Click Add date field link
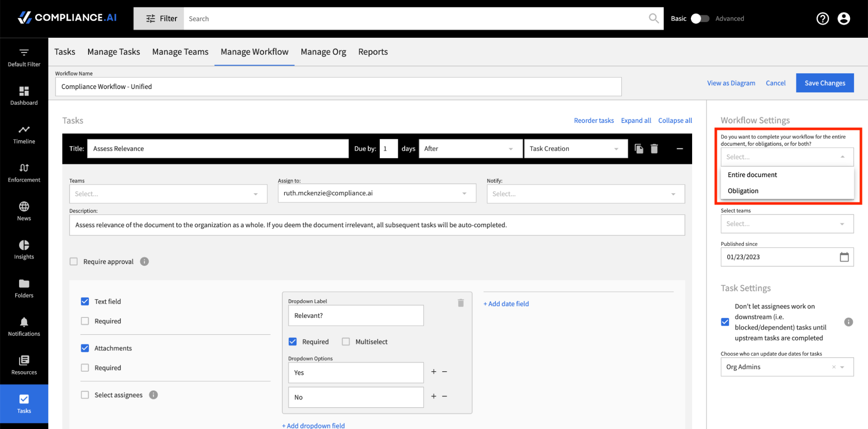 506,304
